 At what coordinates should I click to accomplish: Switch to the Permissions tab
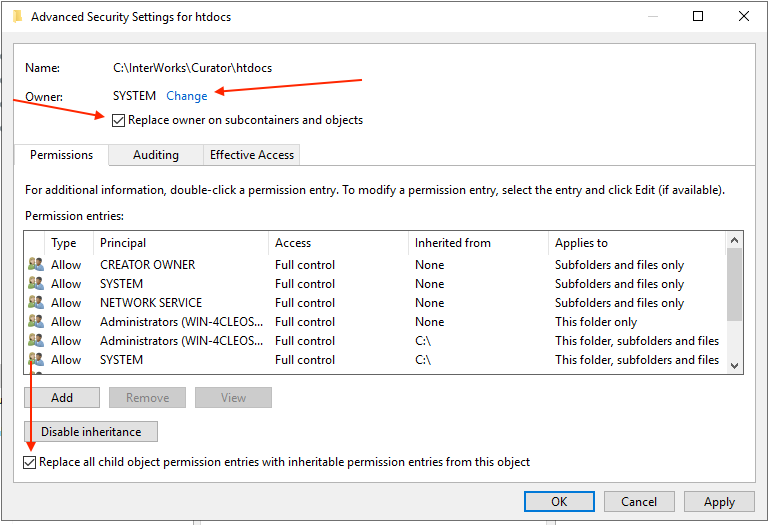(x=61, y=155)
